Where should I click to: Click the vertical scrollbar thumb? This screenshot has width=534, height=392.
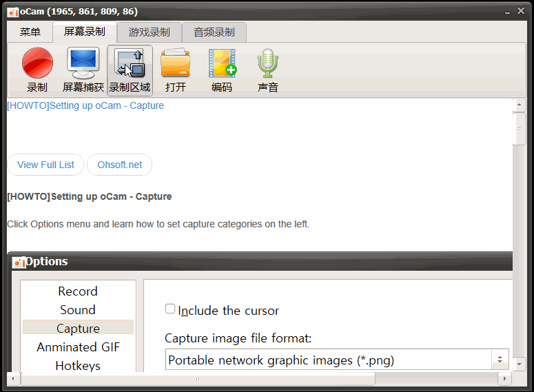coord(520,129)
